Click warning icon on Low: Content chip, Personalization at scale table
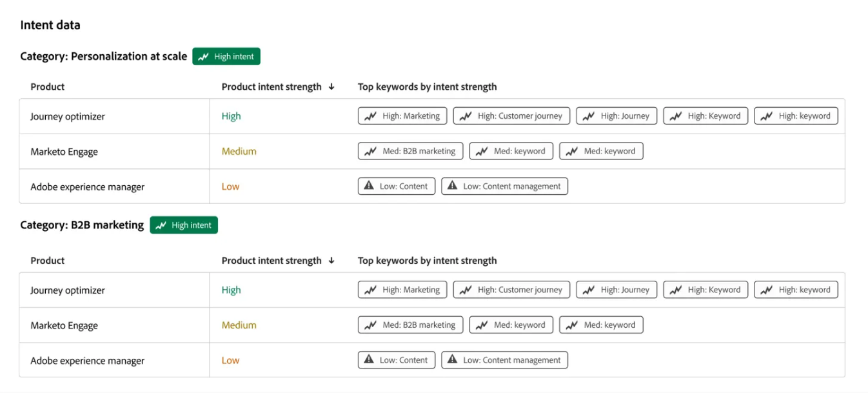The width and height of the screenshot is (868, 393). (x=369, y=186)
